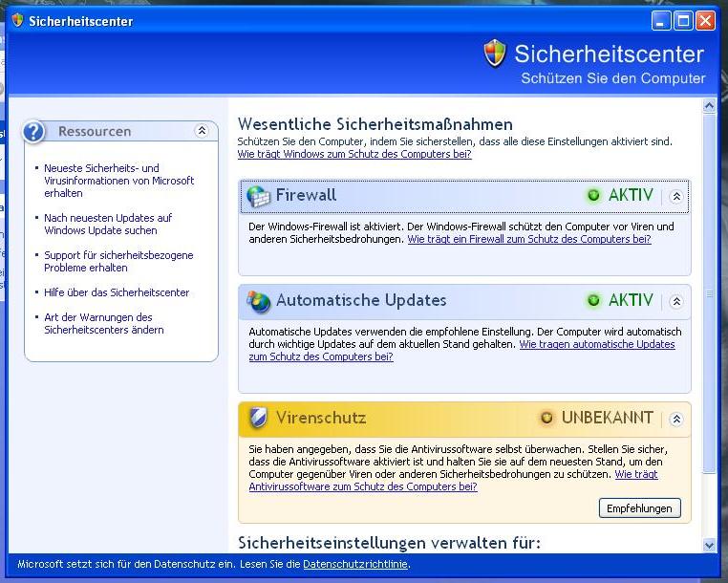Click the large Sicherheitscenter shield logo

[x=495, y=54]
